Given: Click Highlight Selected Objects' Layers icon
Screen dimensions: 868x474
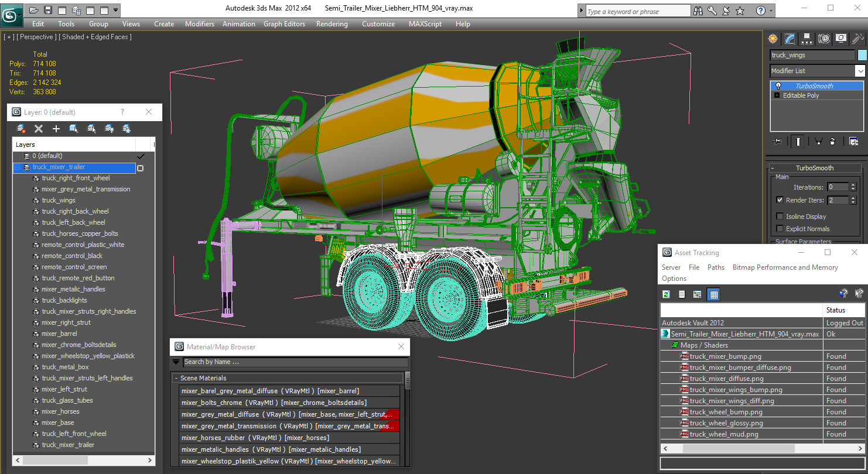Looking at the screenshot, I should pos(91,129).
